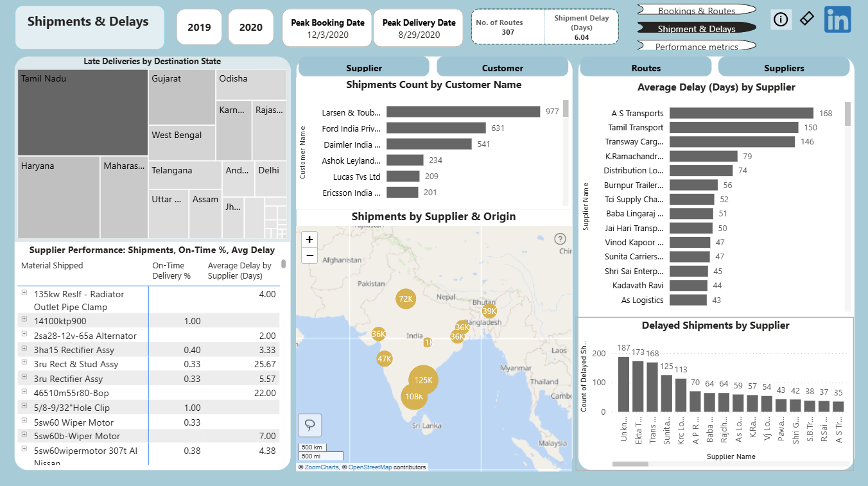Filter the report to year 2020
The height and width of the screenshot is (486, 868).
(251, 27)
